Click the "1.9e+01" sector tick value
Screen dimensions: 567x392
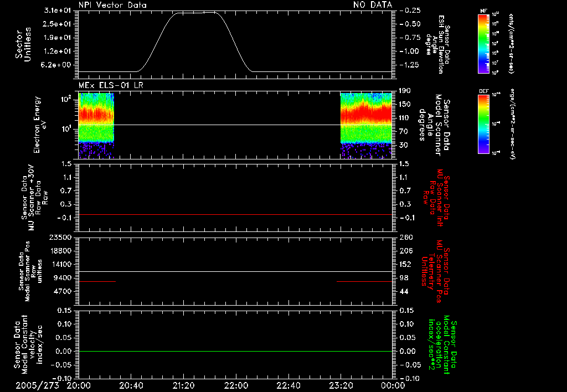58,38
